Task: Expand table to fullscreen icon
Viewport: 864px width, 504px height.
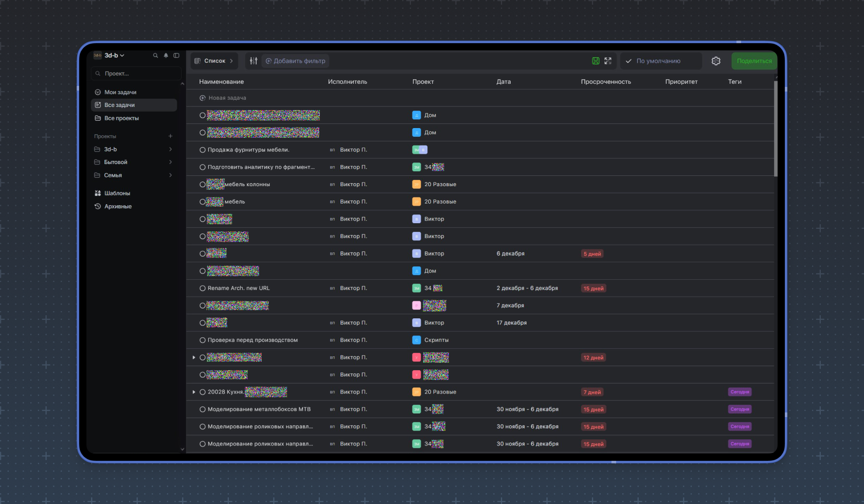Action: pyautogui.click(x=608, y=61)
